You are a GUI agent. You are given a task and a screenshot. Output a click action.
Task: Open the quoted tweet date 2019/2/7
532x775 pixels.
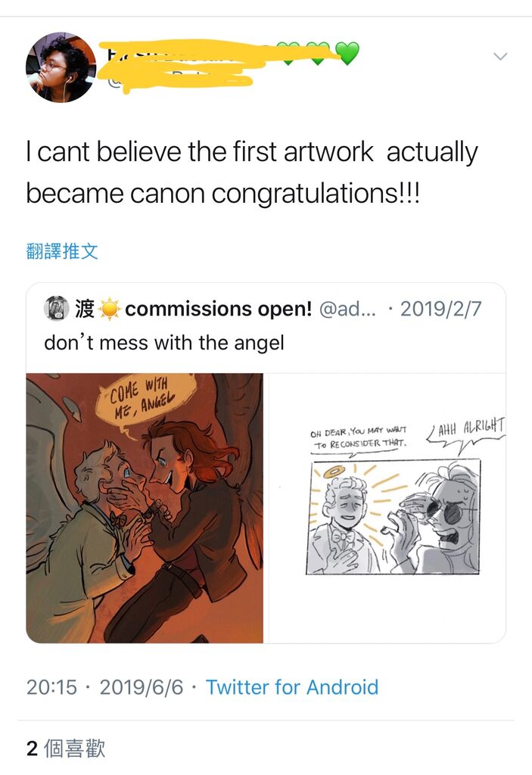click(440, 309)
